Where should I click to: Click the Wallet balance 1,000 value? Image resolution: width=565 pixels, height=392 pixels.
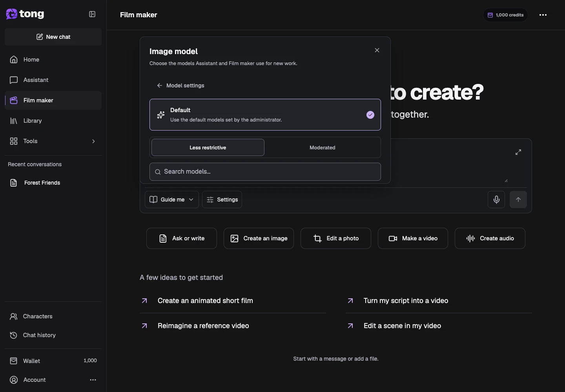point(90,361)
